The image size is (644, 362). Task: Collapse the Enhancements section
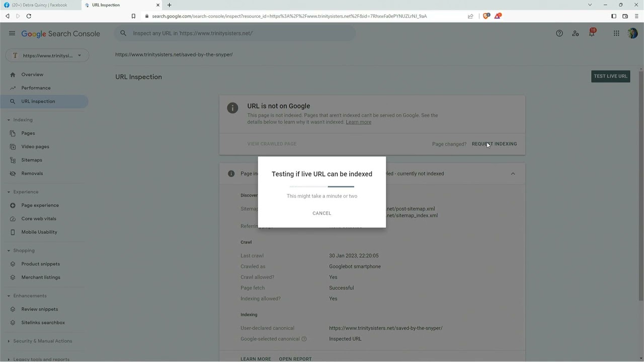[9, 296]
